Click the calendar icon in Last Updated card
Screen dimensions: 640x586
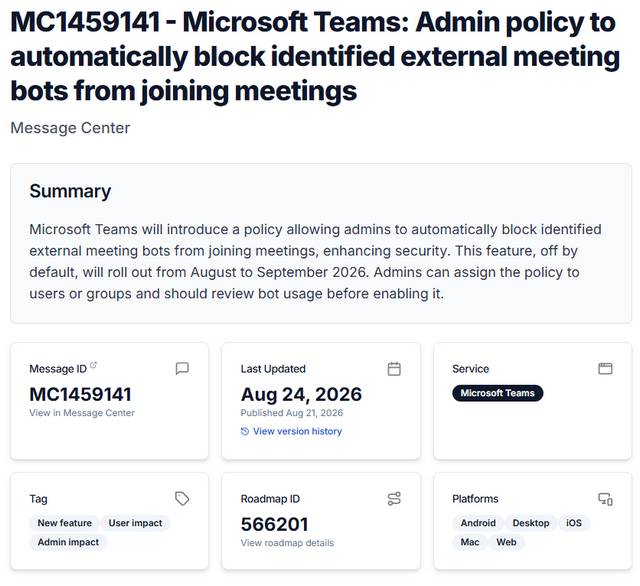tap(394, 369)
